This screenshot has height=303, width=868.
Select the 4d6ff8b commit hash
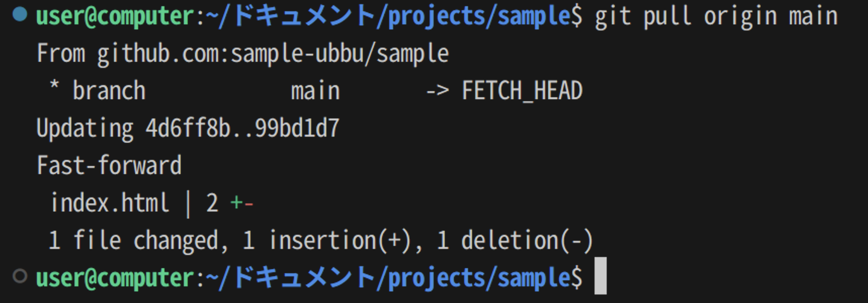(x=188, y=128)
